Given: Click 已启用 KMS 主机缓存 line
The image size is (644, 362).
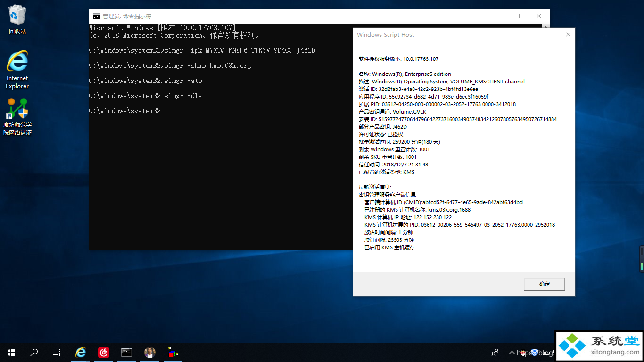Looking at the screenshot, I should (389, 247).
